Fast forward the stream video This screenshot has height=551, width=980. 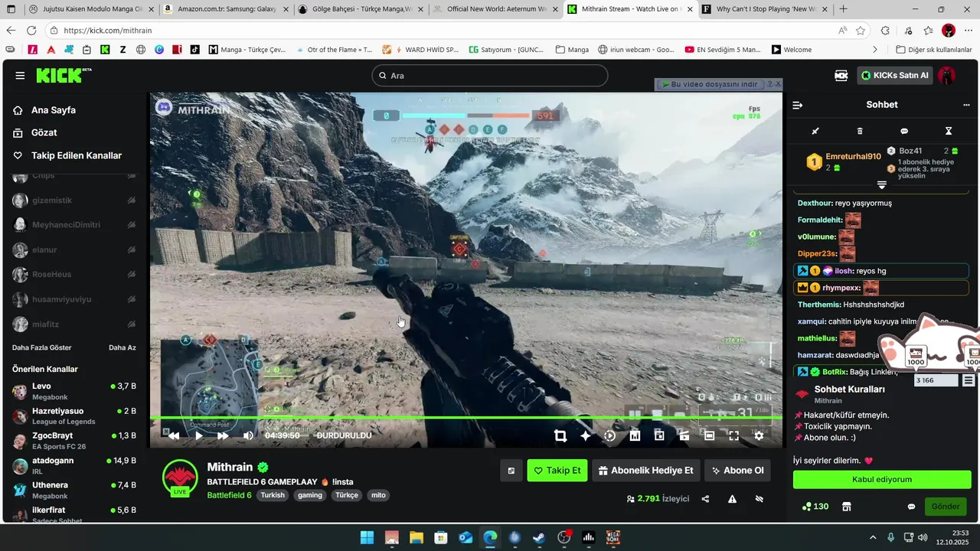(x=223, y=435)
